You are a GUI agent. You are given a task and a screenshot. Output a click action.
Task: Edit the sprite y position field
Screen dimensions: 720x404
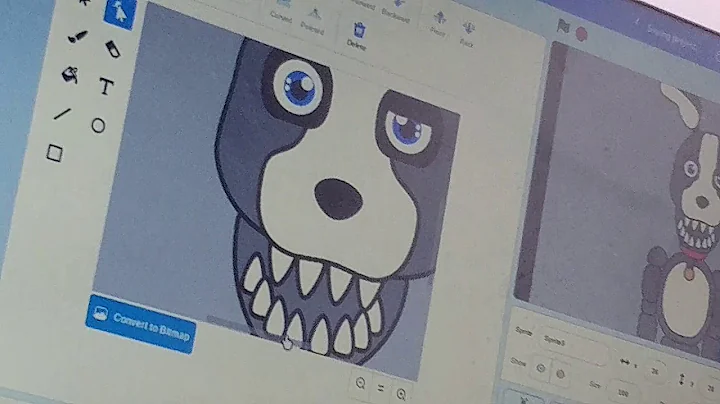tap(711, 388)
